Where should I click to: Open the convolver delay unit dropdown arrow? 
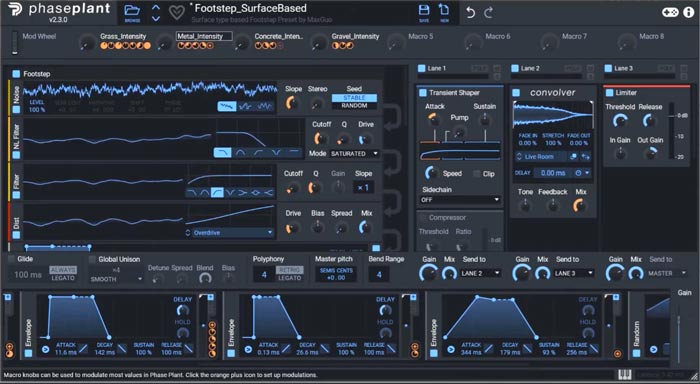(588, 173)
